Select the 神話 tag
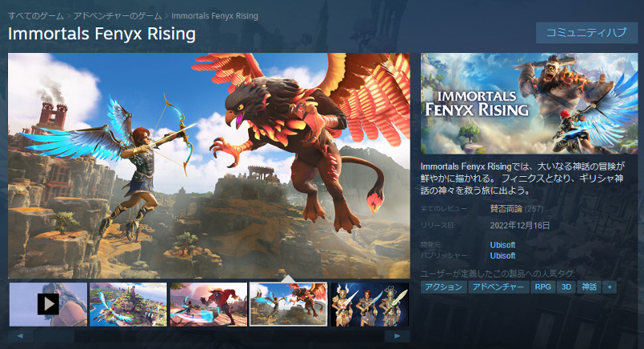The image size is (644, 349). click(x=589, y=287)
